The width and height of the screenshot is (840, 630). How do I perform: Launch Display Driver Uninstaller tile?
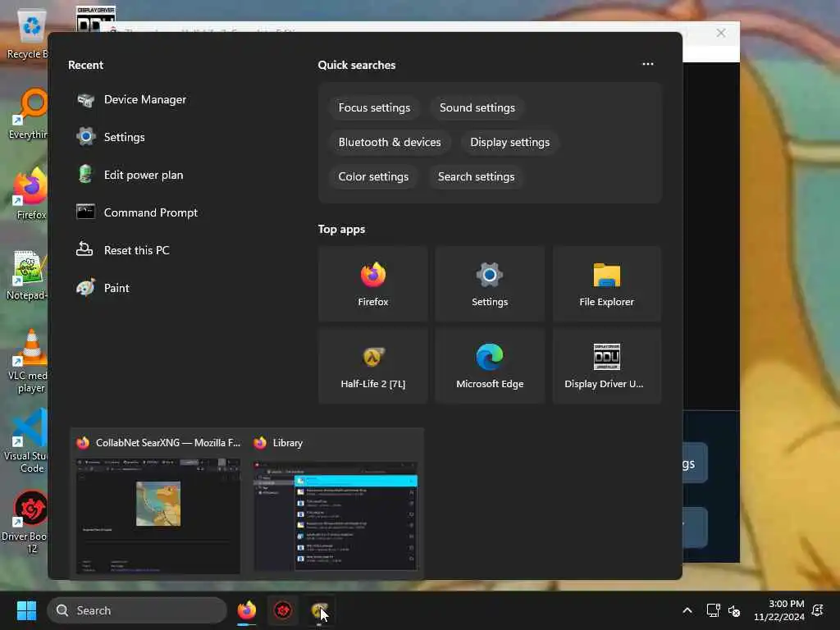click(606, 366)
